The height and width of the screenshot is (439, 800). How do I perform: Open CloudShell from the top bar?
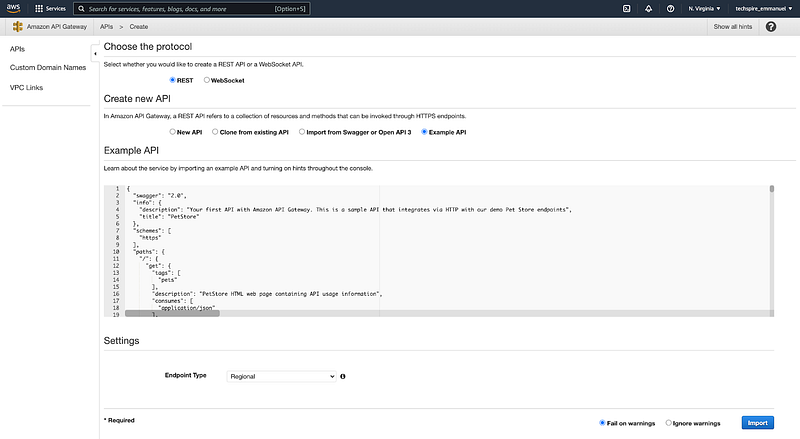(x=627, y=9)
